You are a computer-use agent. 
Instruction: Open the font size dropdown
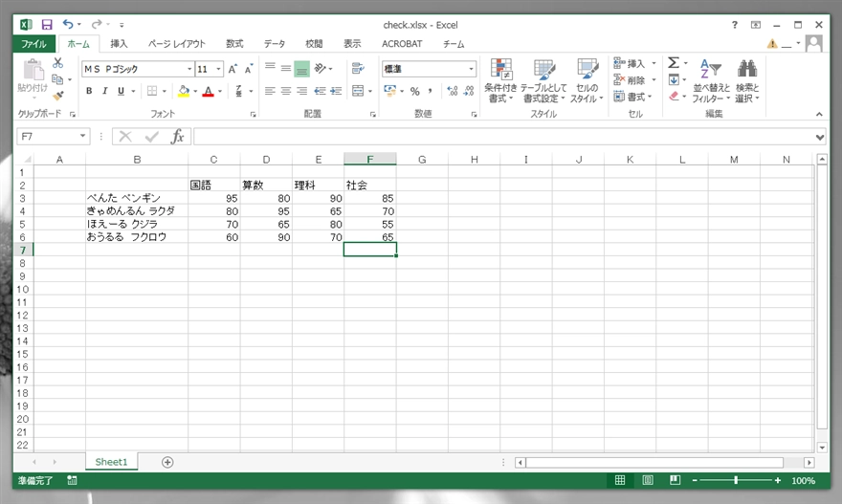(218, 69)
